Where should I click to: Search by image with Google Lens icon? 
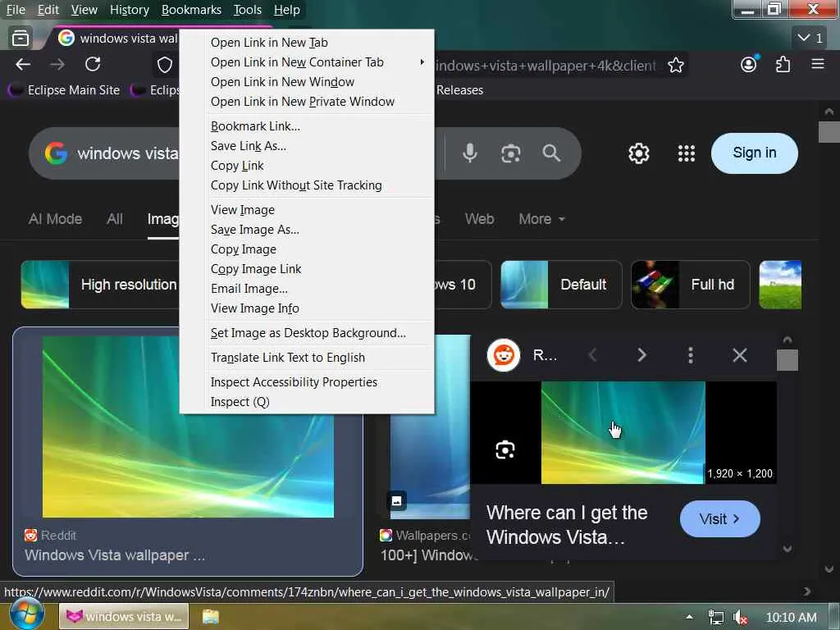coord(510,153)
